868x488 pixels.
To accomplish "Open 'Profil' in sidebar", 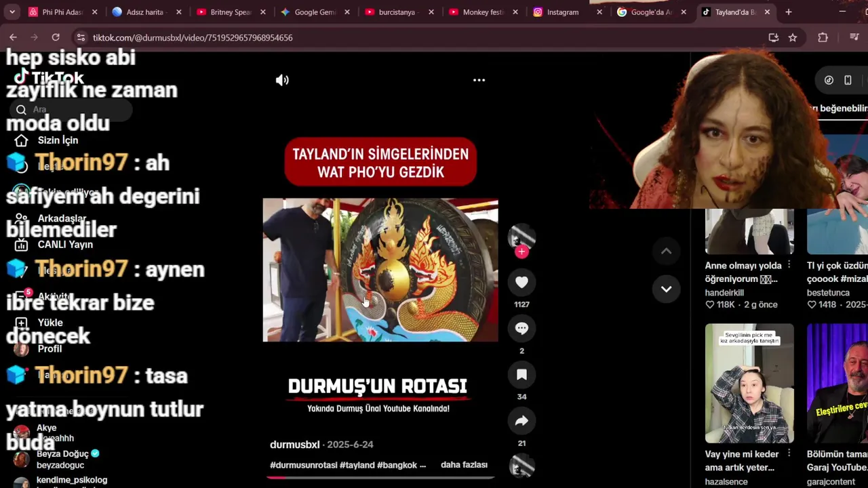I will 50,348.
